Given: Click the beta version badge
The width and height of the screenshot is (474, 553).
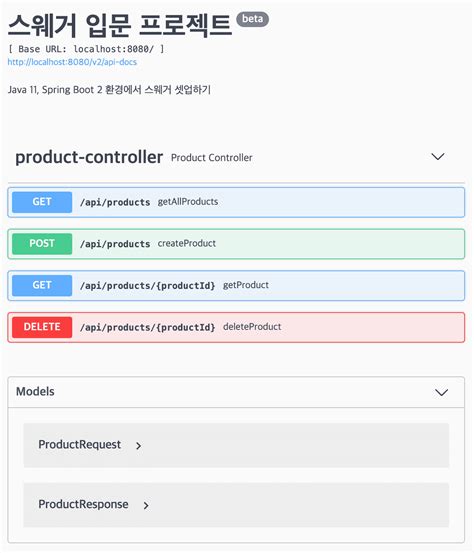Looking at the screenshot, I should coord(253,19).
